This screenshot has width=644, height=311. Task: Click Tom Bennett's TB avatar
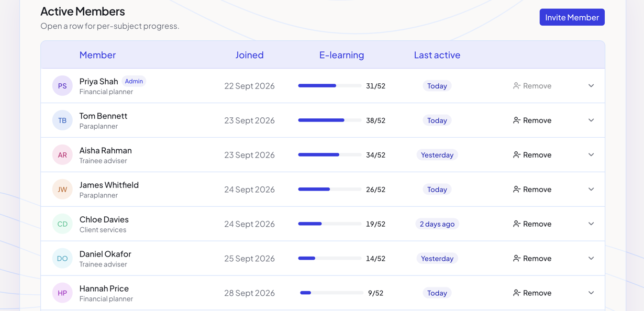pos(62,120)
